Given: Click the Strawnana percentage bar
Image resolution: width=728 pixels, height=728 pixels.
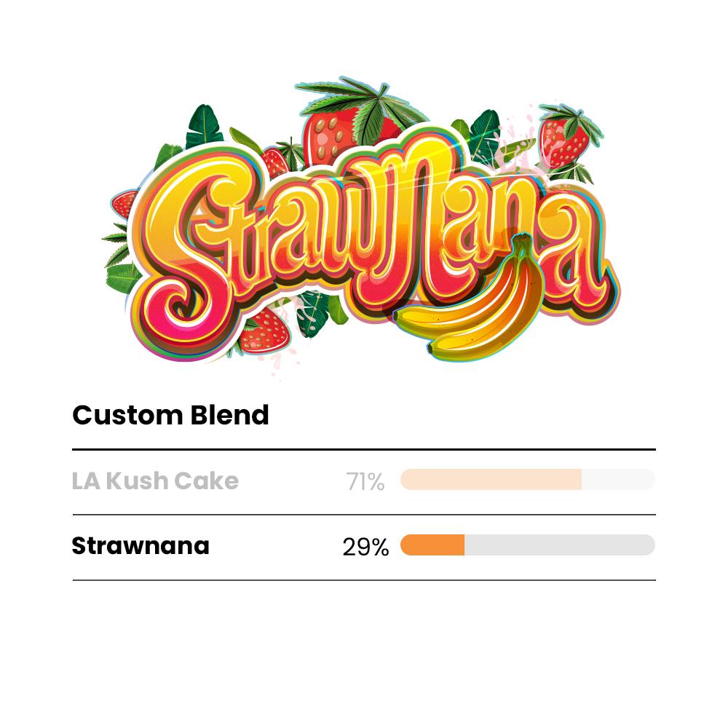Looking at the screenshot, I should pos(527,545).
